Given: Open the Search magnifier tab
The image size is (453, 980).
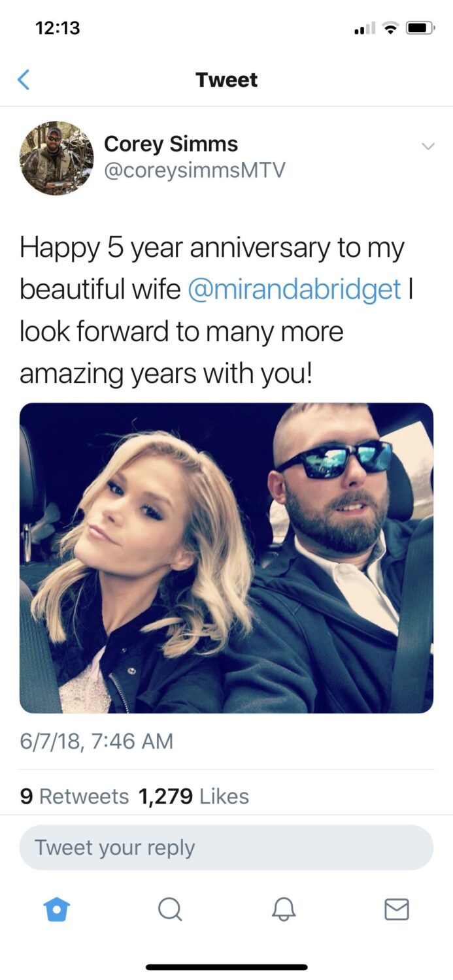Looking at the screenshot, I should [170, 909].
